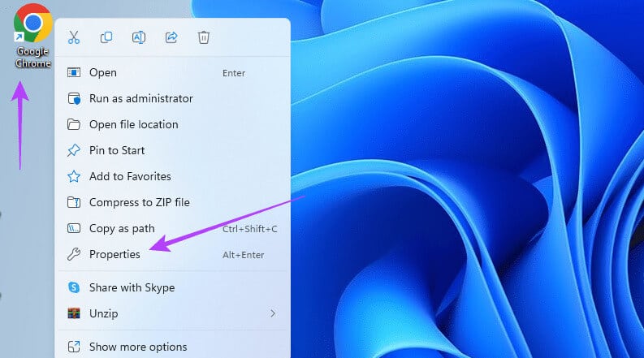The width and height of the screenshot is (644, 358).
Task: Open Show more options
Action: point(172,347)
